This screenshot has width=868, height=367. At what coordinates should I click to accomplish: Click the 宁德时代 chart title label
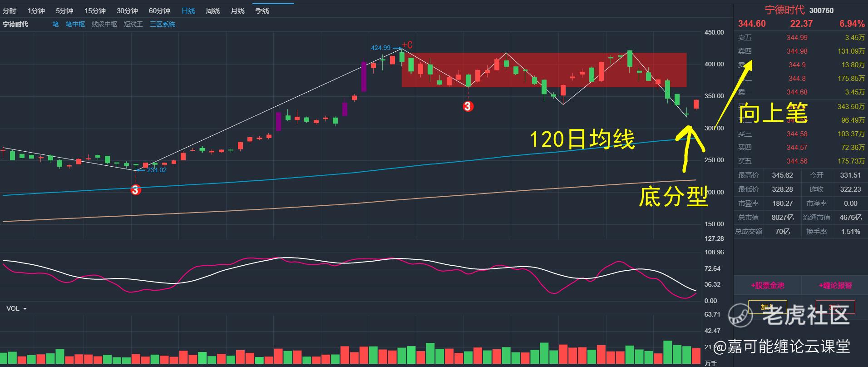tap(15, 24)
